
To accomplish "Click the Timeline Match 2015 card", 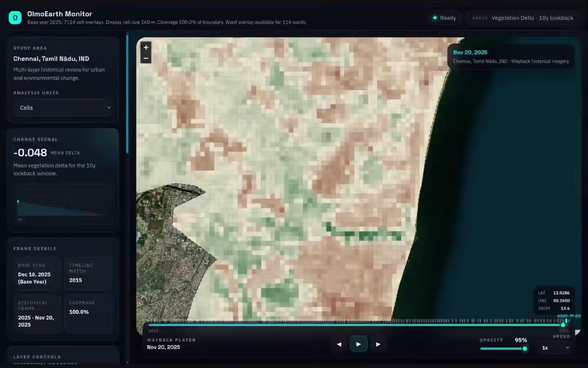I will point(88,274).
